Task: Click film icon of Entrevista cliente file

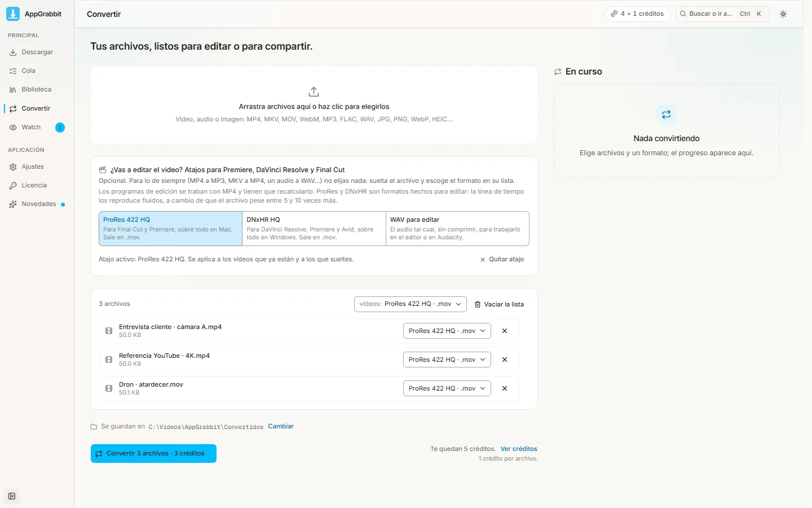Action: tap(109, 331)
